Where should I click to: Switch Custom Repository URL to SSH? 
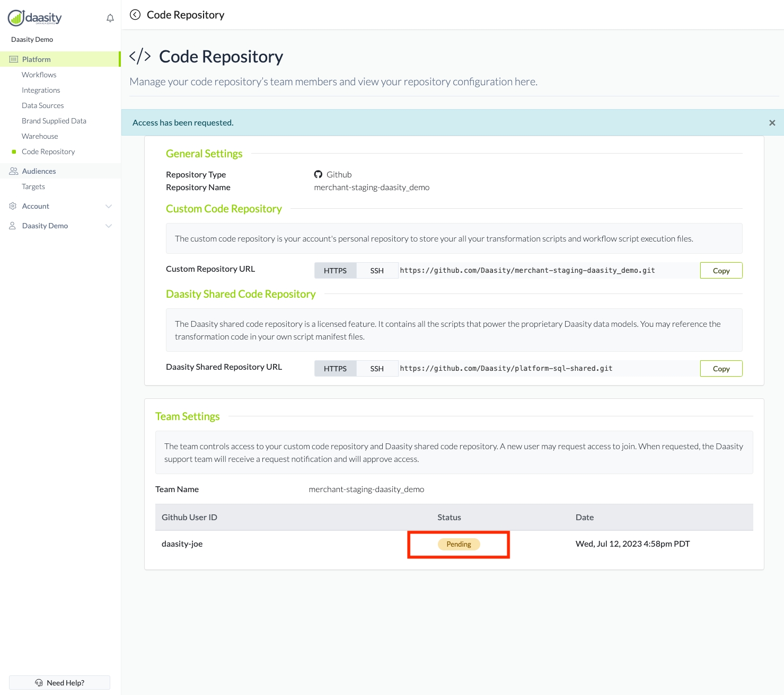(377, 271)
